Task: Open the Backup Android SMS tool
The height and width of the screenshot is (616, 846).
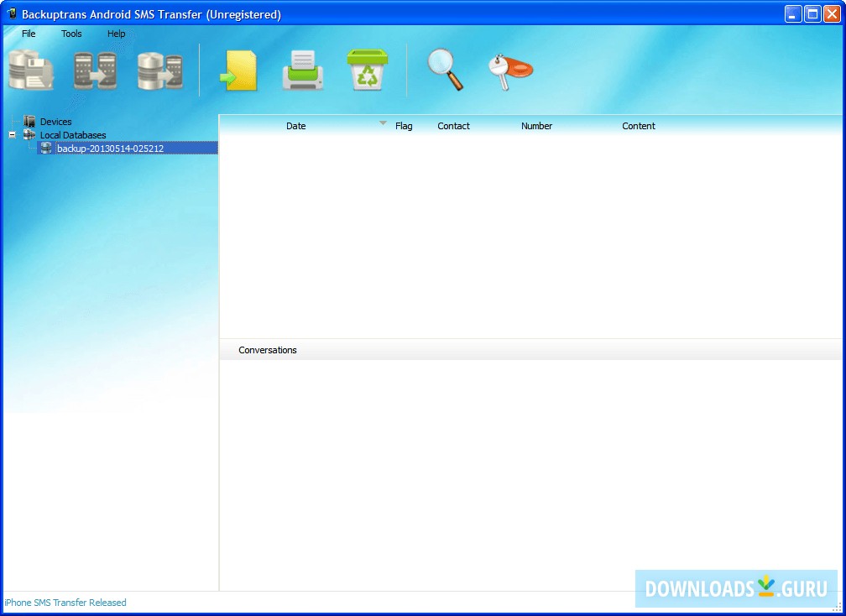Action: pyautogui.click(x=31, y=70)
